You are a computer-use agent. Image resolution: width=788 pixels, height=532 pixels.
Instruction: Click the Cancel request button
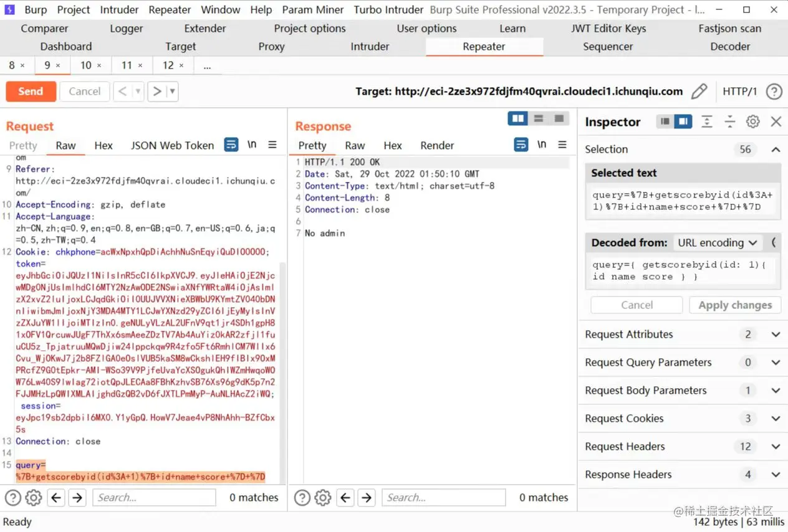click(x=85, y=92)
